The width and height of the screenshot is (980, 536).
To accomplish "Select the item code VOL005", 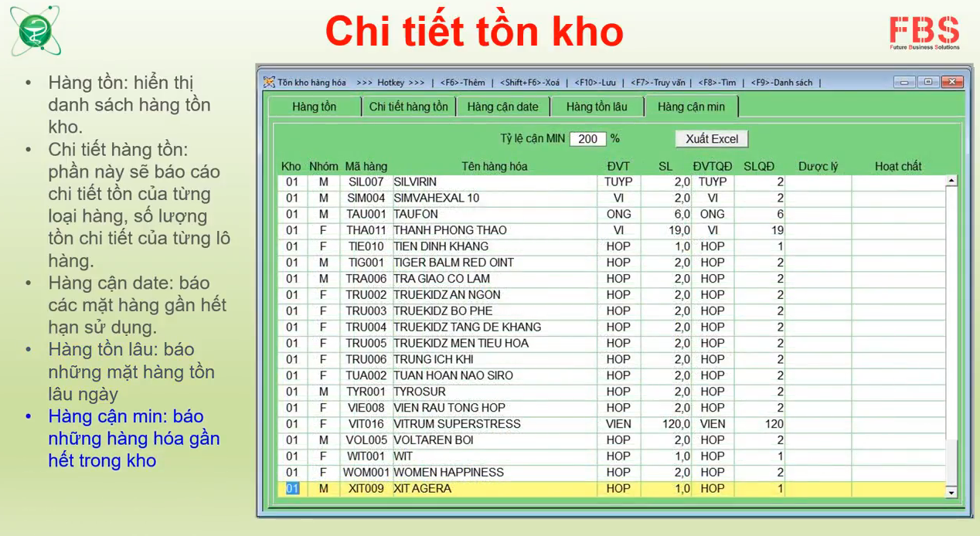I will coord(366,440).
